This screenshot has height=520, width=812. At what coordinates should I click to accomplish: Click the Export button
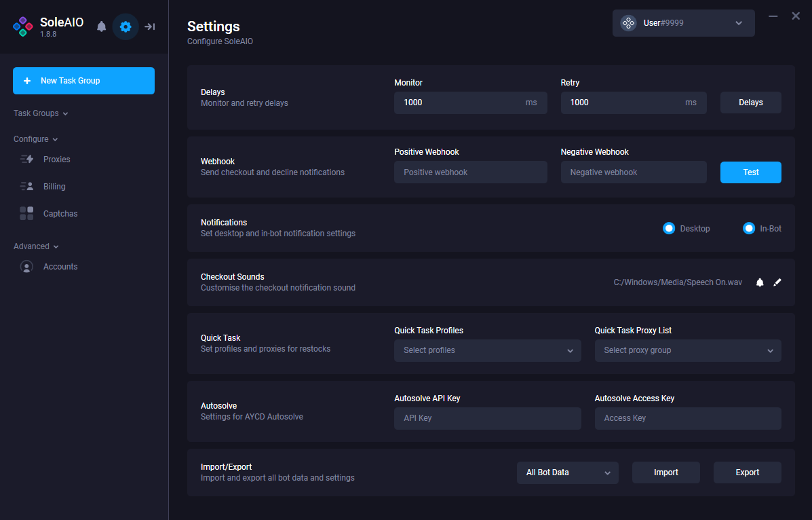tap(748, 472)
